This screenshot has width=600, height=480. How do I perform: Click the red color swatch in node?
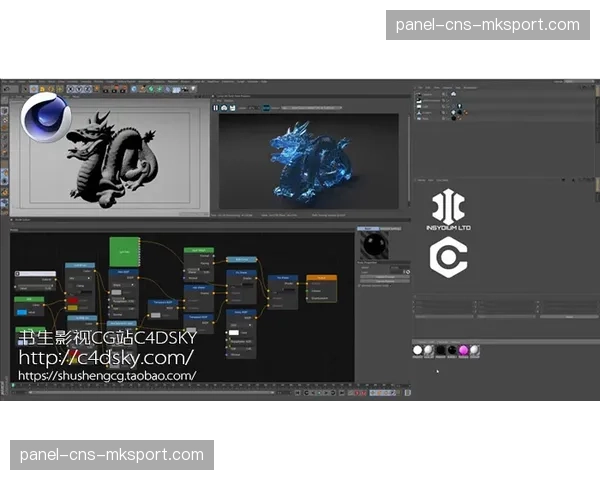click(71, 300)
